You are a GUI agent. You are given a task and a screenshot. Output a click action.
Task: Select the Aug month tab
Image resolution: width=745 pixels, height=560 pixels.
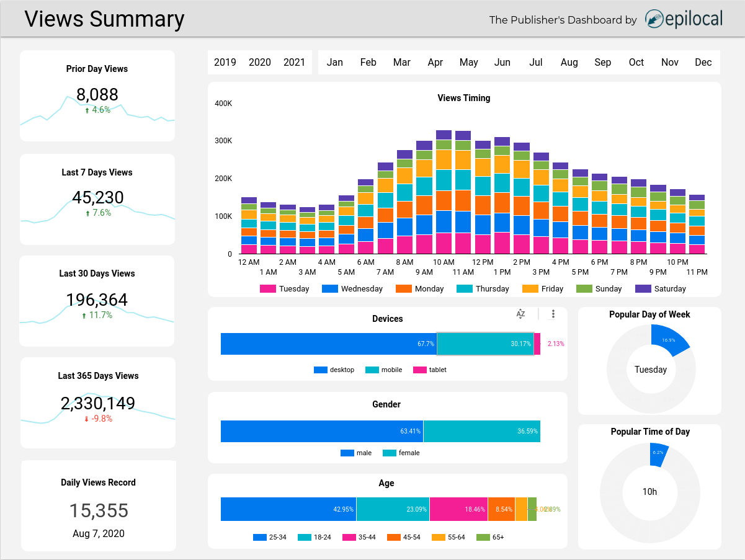[x=569, y=62]
